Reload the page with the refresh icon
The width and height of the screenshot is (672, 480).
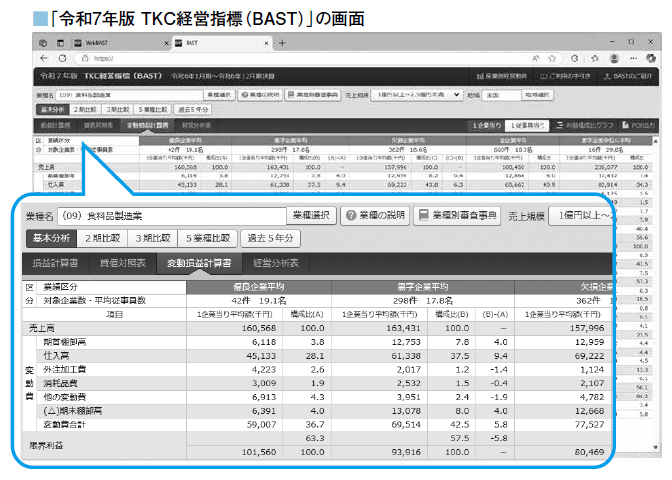click(x=63, y=58)
